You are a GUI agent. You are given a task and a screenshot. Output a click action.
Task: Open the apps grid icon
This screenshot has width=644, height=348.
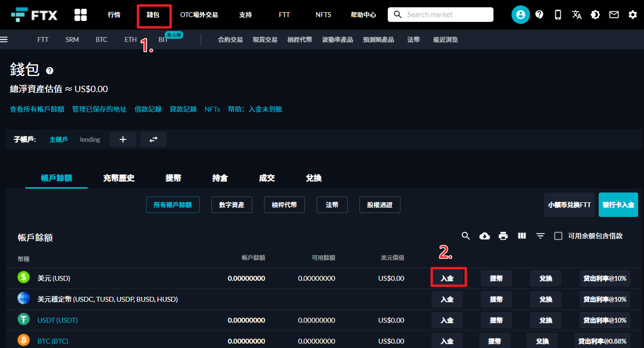pos(80,15)
